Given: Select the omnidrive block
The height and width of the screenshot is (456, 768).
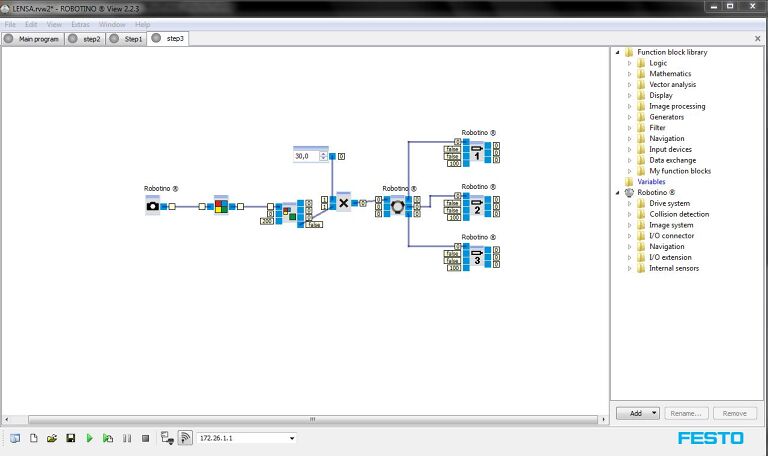Looking at the screenshot, I should 398,206.
